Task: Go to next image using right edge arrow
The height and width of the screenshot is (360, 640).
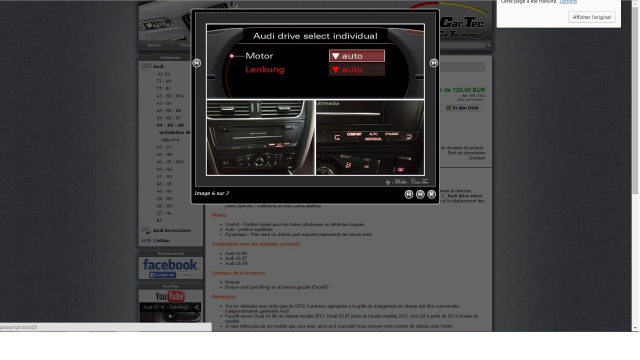Action: [x=433, y=63]
